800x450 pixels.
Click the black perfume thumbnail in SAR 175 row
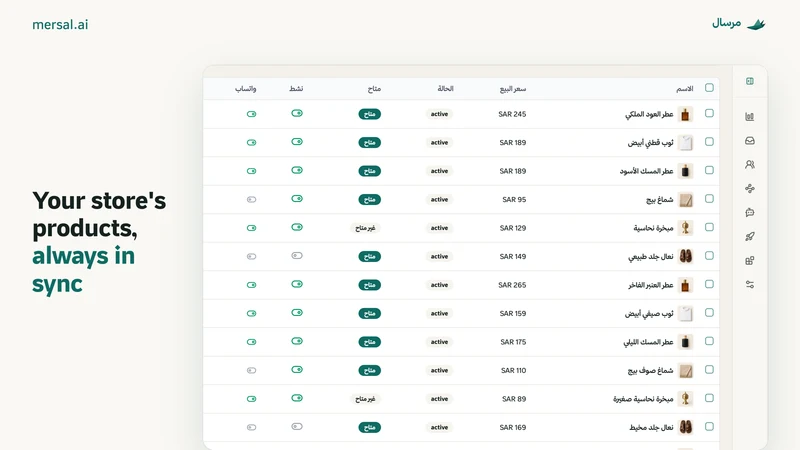pos(685,342)
